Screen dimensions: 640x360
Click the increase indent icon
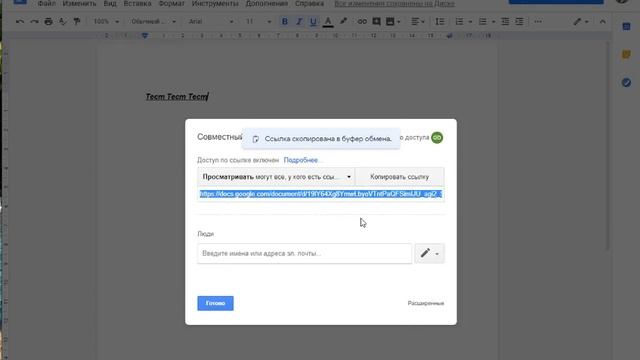tap(519, 22)
